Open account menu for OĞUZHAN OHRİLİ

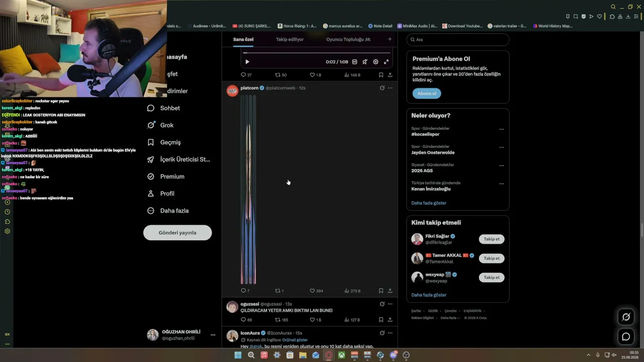click(181, 335)
